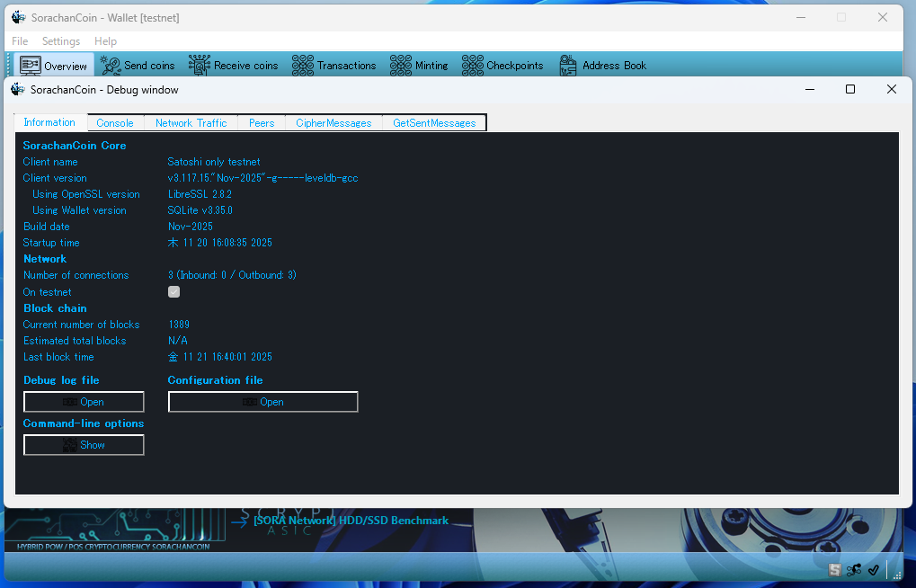This screenshot has height=588, width=916.
Task: Click the sync checkmark status icon
Action: pyautogui.click(x=873, y=569)
